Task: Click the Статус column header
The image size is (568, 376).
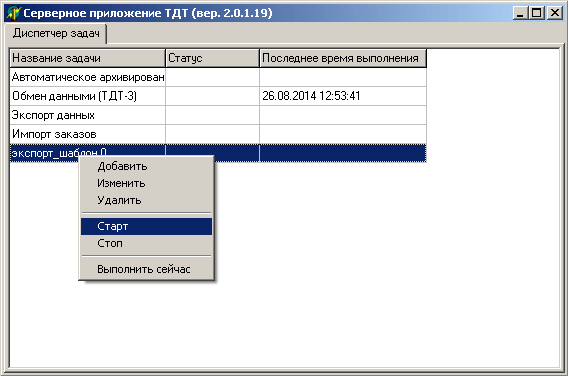Action: [212, 58]
